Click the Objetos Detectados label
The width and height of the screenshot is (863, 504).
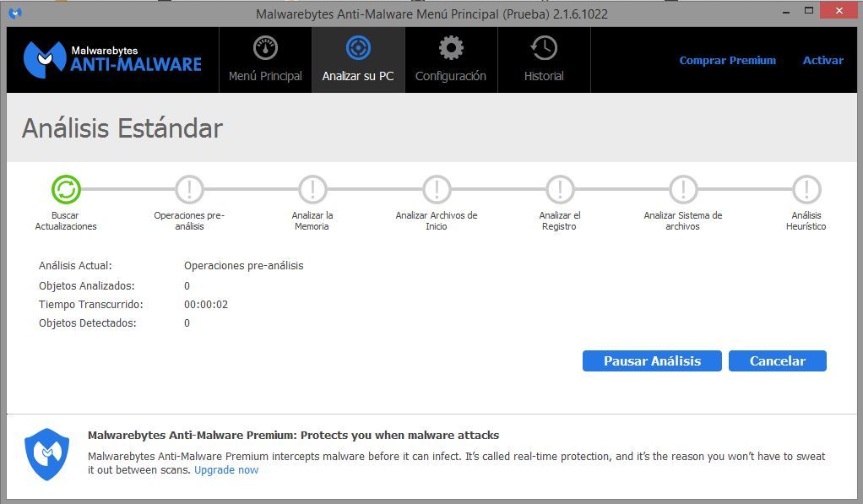(x=88, y=323)
